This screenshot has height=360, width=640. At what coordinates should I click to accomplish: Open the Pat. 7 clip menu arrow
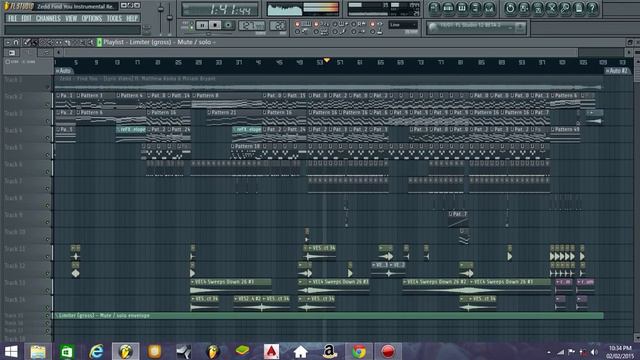point(451,214)
